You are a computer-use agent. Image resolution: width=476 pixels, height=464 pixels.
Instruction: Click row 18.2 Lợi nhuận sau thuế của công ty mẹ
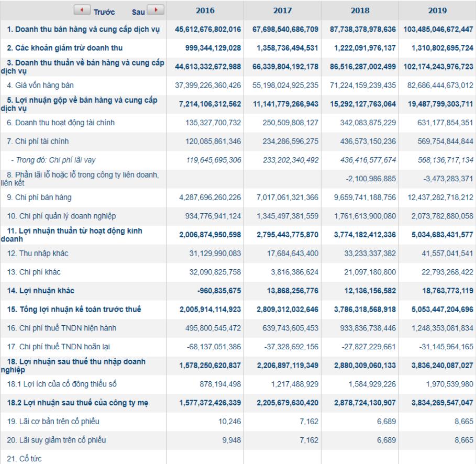pos(238,403)
